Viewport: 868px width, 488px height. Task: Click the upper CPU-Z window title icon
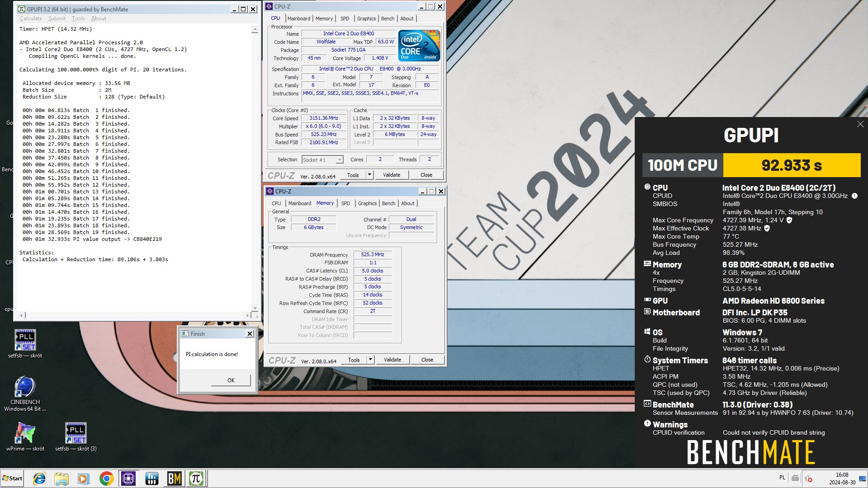(269, 6)
